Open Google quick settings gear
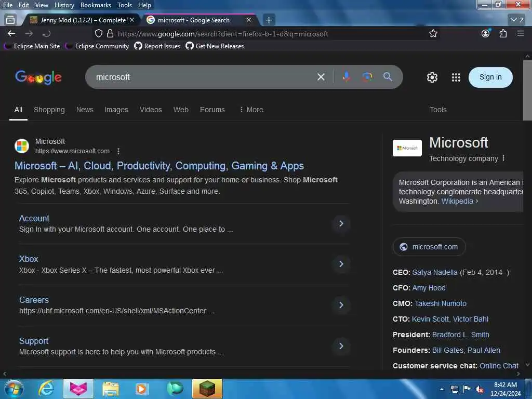The height and width of the screenshot is (399, 532). tap(432, 77)
